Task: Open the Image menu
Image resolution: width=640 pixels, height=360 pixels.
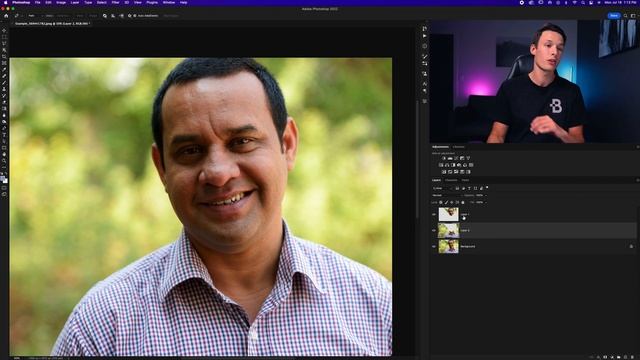Action: point(61,2)
